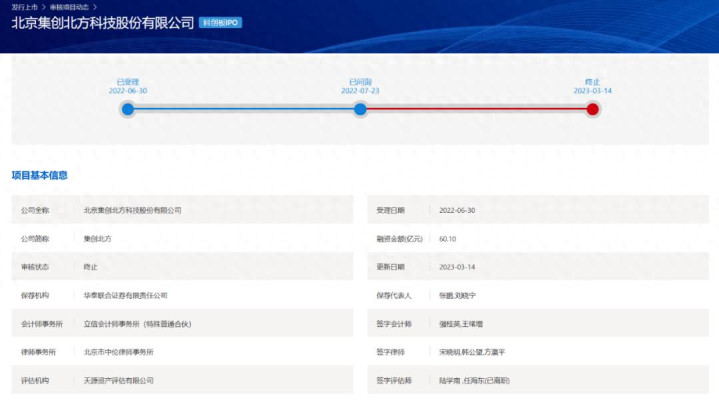Select the 已问询 middle timeline node
Viewport: 719px width, 414px height.
pos(360,109)
